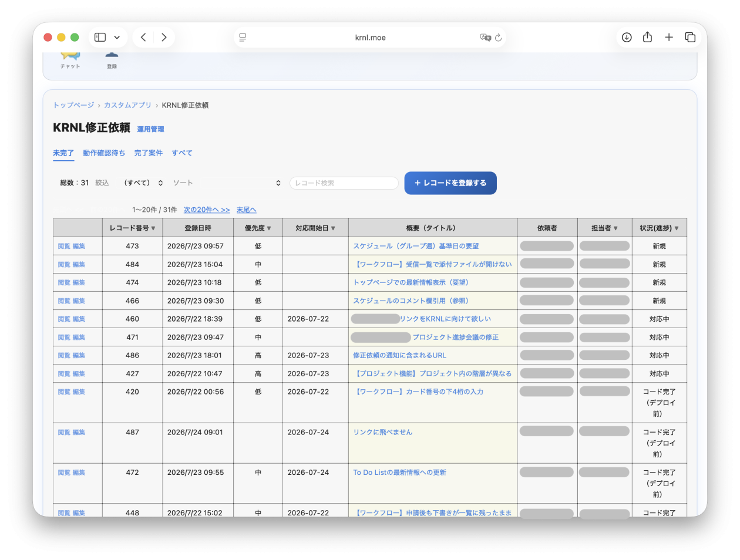Viewport: 740px width, 560px height.
Task: Select record number cell 427
Action: pyautogui.click(x=132, y=373)
